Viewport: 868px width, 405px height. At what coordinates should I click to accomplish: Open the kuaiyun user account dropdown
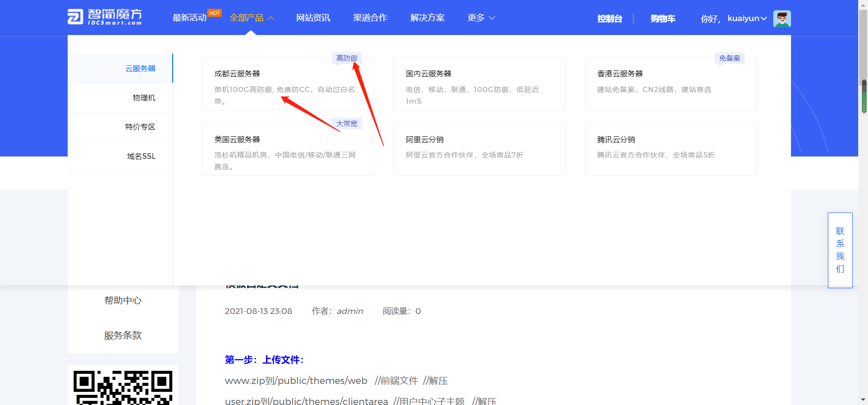pyautogui.click(x=747, y=19)
